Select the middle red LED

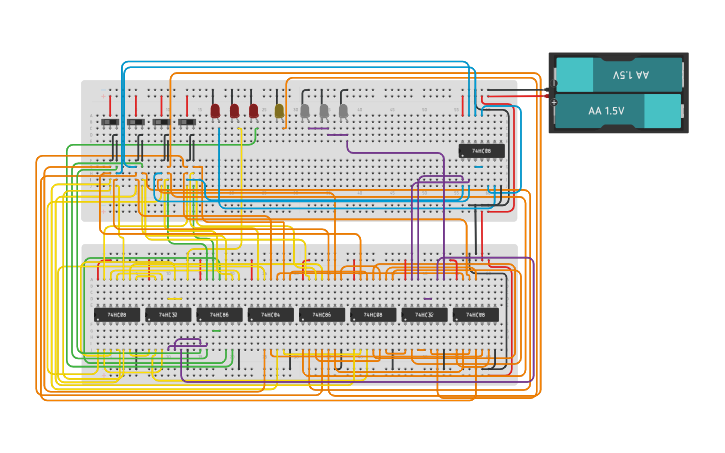pyautogui.click(x=234, y=111)
